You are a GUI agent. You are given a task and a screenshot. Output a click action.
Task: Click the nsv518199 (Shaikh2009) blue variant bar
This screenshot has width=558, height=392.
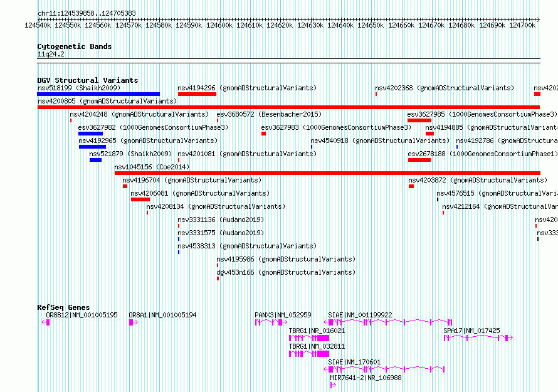click(x=98, y=94)
